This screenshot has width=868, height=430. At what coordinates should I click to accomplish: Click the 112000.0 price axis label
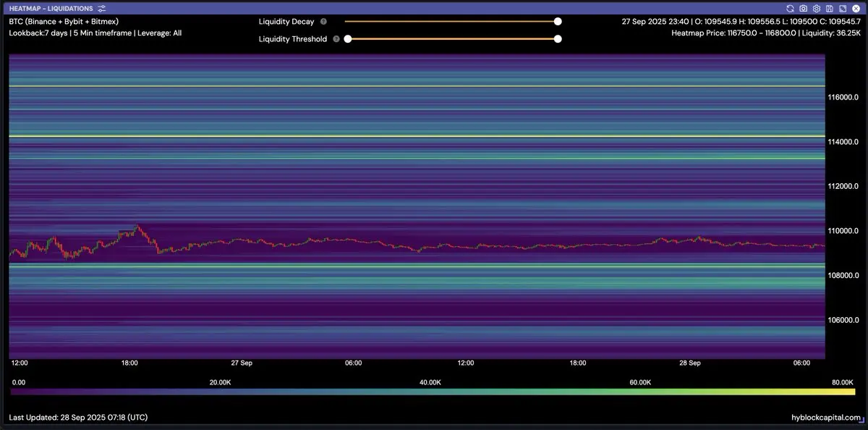coord(843,187)
